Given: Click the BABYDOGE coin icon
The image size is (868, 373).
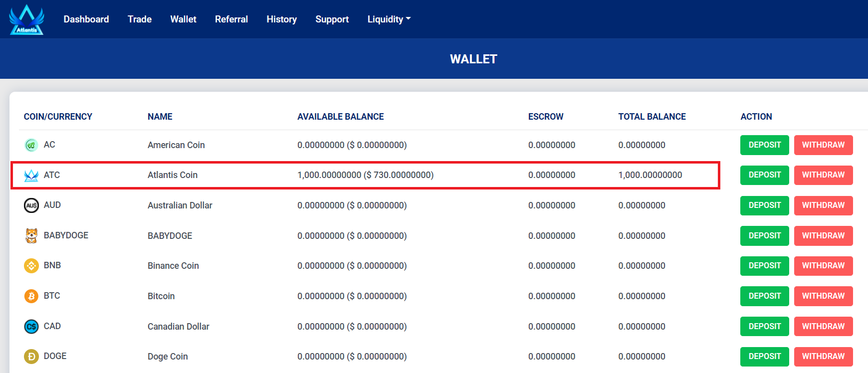Looking at the screenshot, I should [x=31, y=235].
